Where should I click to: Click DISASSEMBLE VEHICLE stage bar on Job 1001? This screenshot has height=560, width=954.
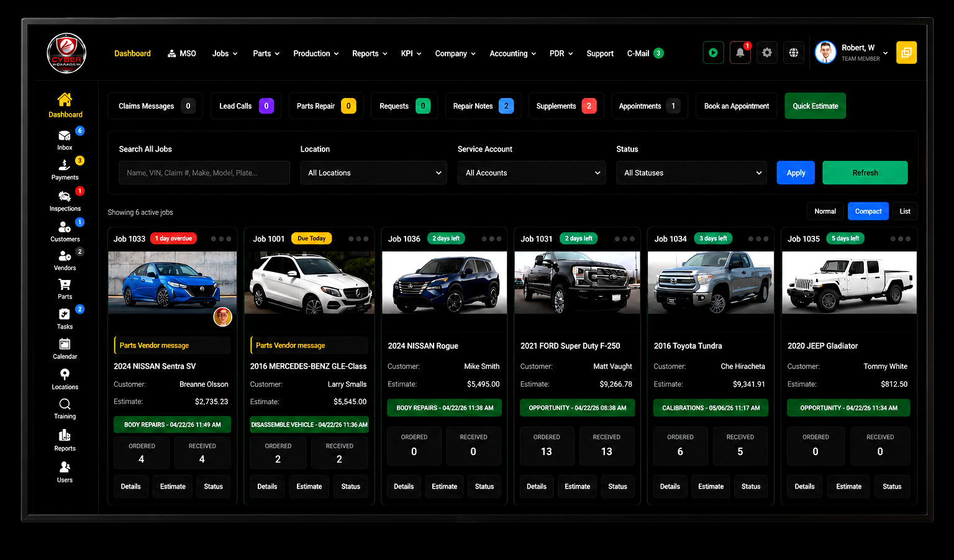pyautogui.click(x=309, y=425)
